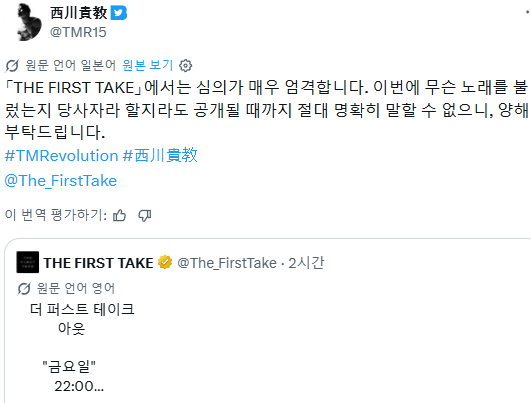Rate translation with thumbs down
The height and width of the screenshot is (403, 531).
point(145,215)
